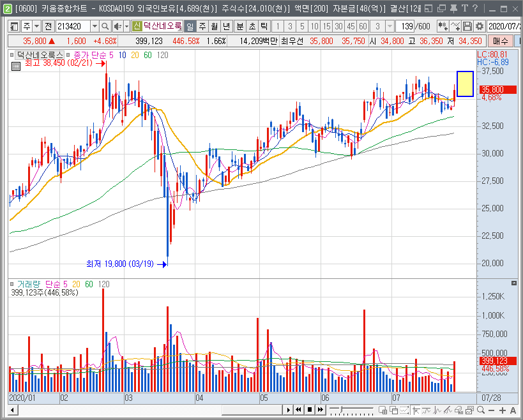Image resolution: width=523 pixels, height=420 pixels.
Task: Close the volume pane with X icon
Action: (514, 283)
